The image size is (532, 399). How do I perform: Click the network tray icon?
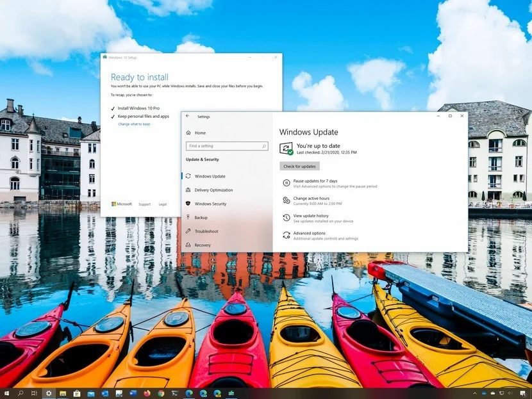[501, 393]
